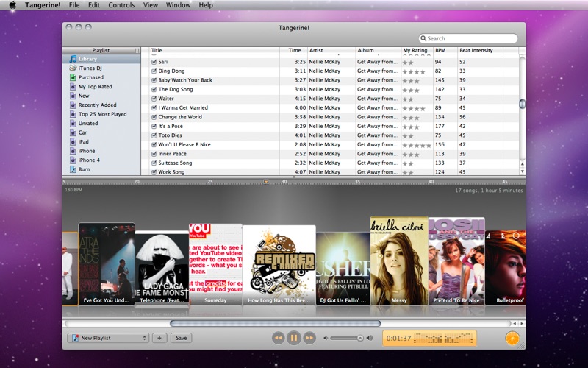Viewport: 588px width, 368px height.
Task: Sort by the Album column header
Action: pyautogui.click(x=379, y=50)
